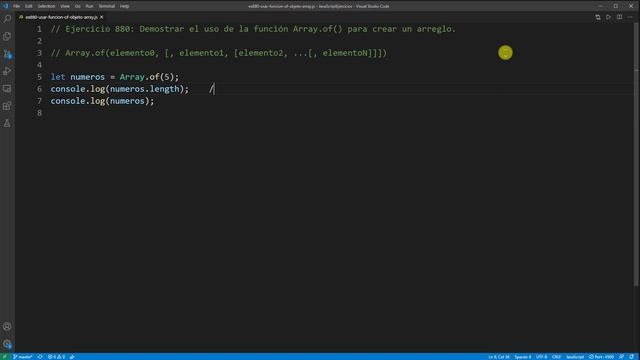Click Synchronize Changes icon in status bar
640x360 pixels.
pos(40,357)
